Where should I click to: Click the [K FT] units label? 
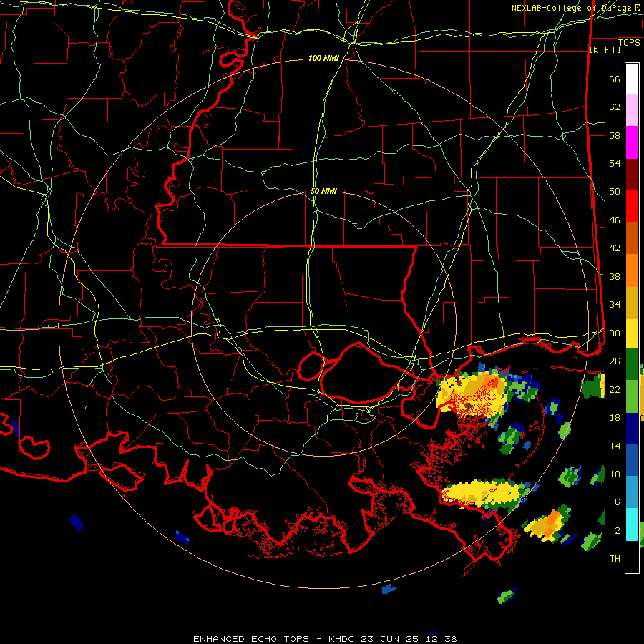[x=605, y=50]
